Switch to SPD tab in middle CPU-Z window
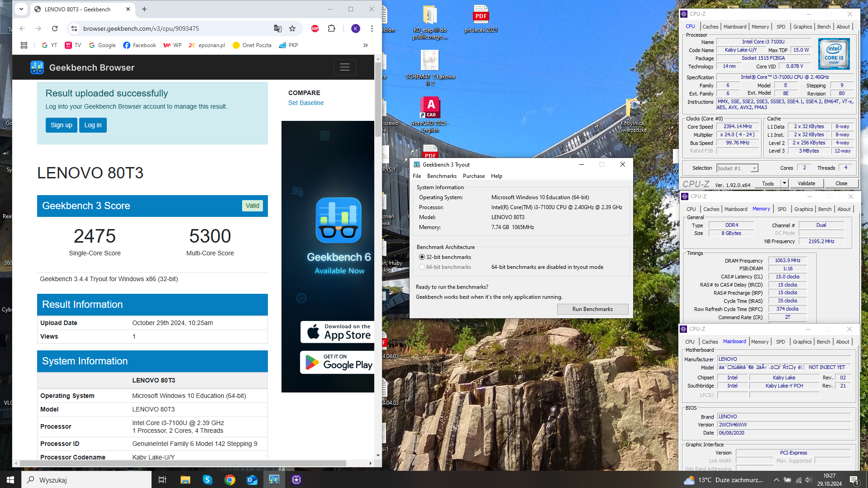Screen dimensions: 868x488 782,209
